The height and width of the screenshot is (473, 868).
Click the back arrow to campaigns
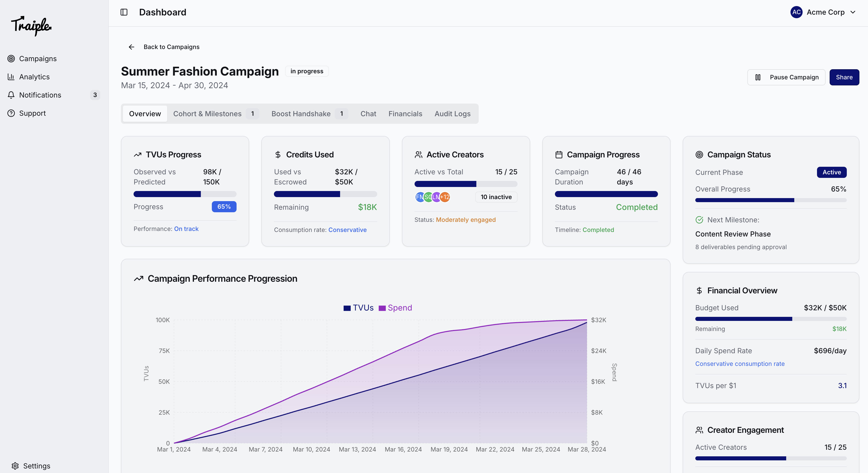pyautogui.click(x=132, y=47)
